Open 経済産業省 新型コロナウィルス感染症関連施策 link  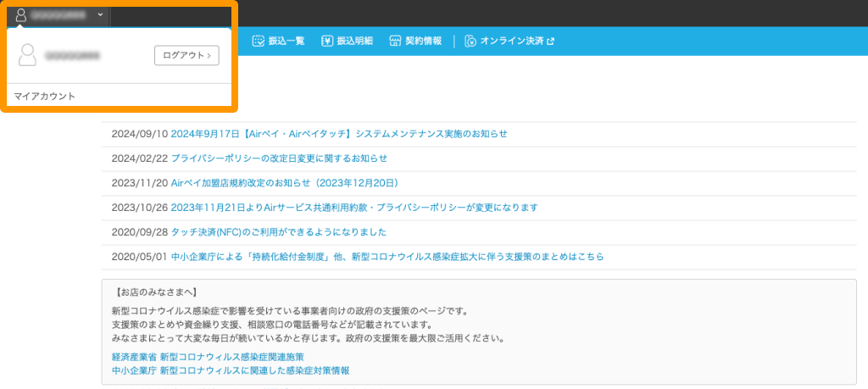tap(208, 357)
